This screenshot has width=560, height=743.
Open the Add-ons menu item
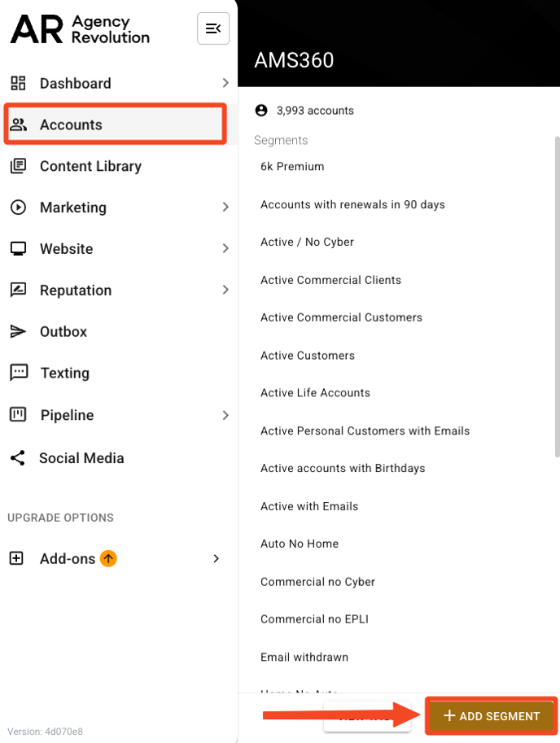click(119, 558)
